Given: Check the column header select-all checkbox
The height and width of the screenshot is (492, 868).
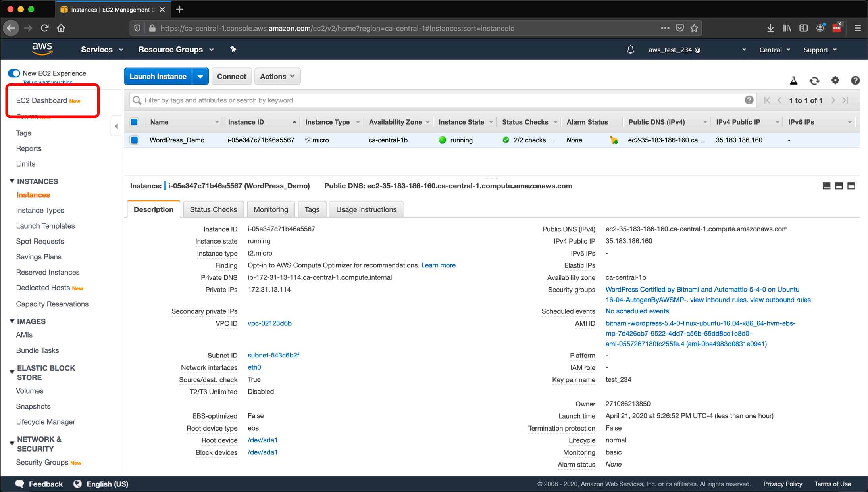Looking at the screenshot, I should 135,122.
